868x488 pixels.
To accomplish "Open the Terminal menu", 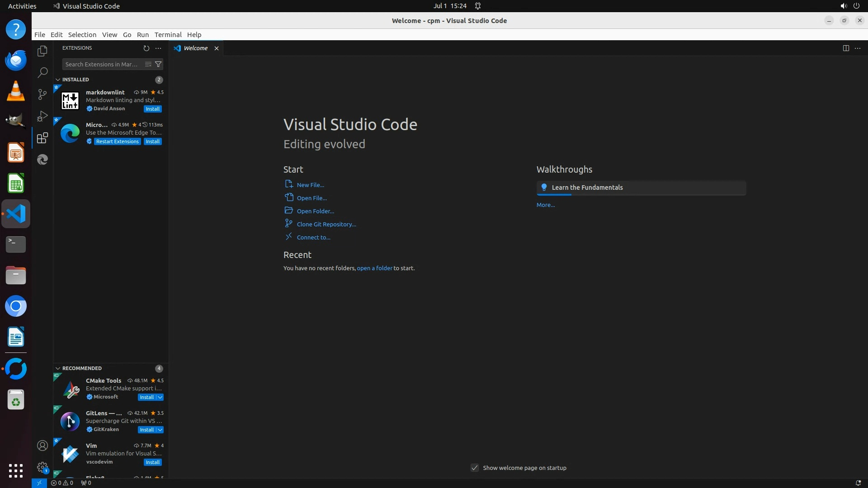I will click(x=168, y=35).
